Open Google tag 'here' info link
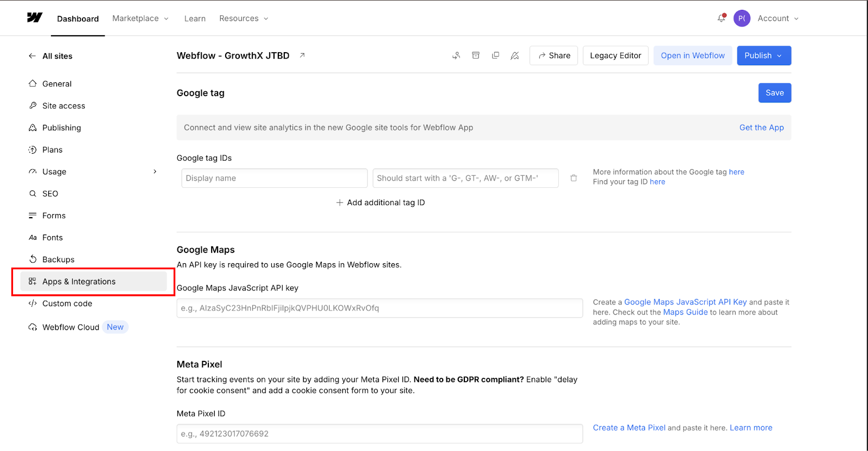This screenshot has width=868, height=451. point(736,172)
